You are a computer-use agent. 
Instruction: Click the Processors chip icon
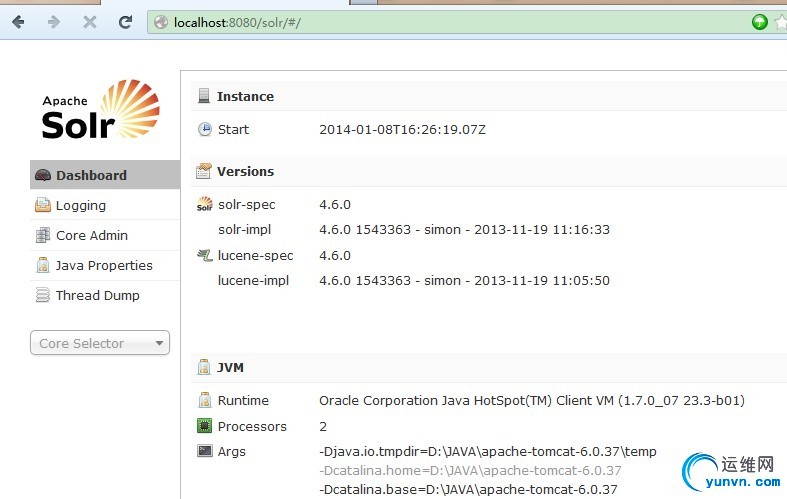[x=205, y=426]
